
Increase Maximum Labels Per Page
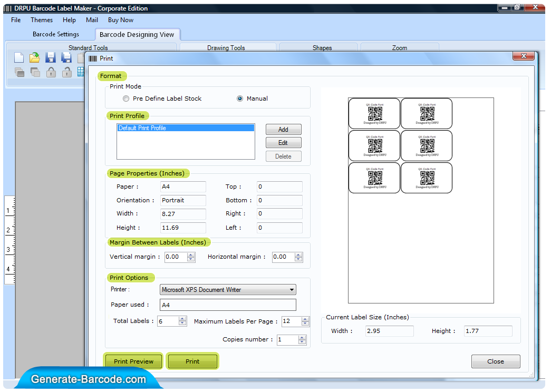(305, 319)
